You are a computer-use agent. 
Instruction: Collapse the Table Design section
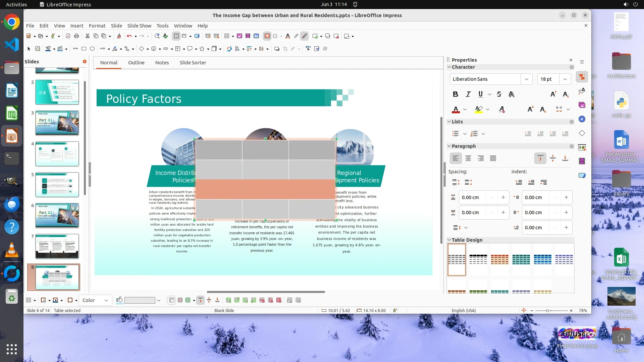pos(449,240)
